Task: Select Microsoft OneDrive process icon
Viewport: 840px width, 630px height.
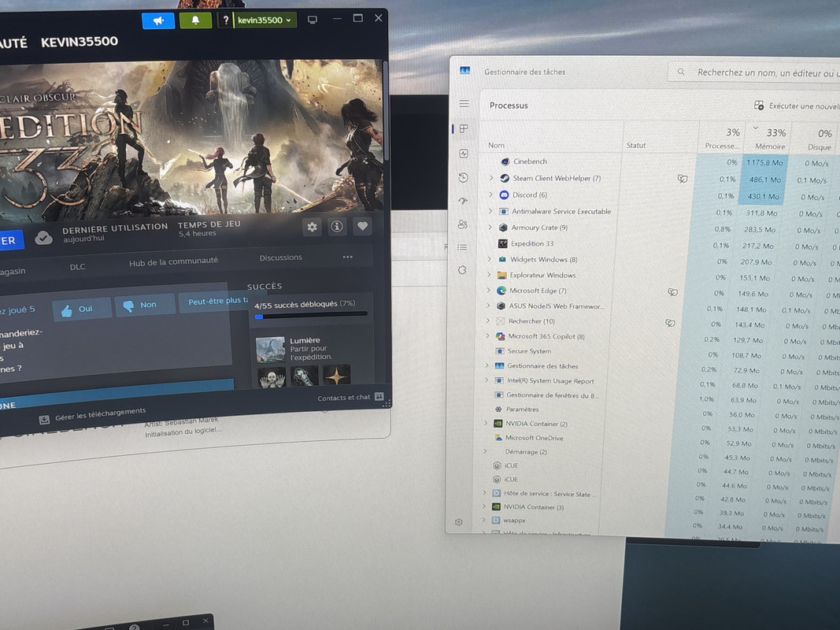Action: pos(498,438)
